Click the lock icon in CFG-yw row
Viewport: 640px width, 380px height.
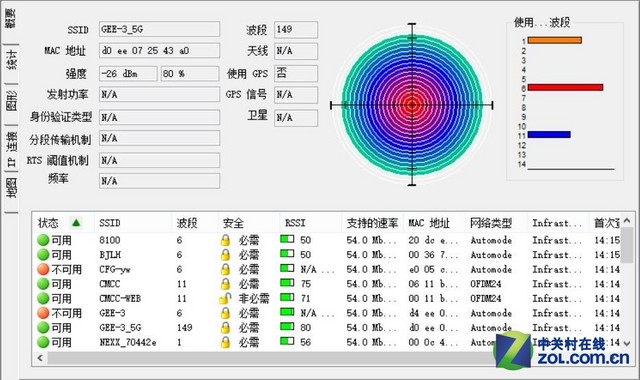(225, 269)
